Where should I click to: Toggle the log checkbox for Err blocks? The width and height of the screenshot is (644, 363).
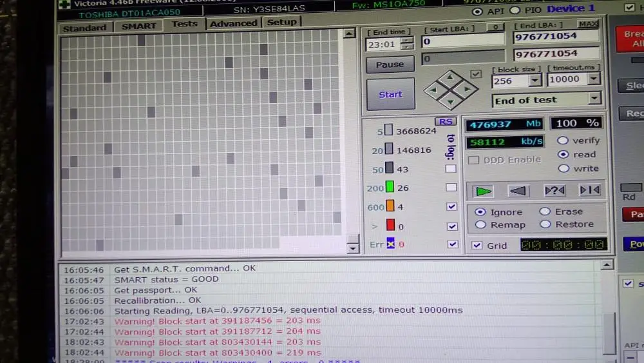[453, 244]
